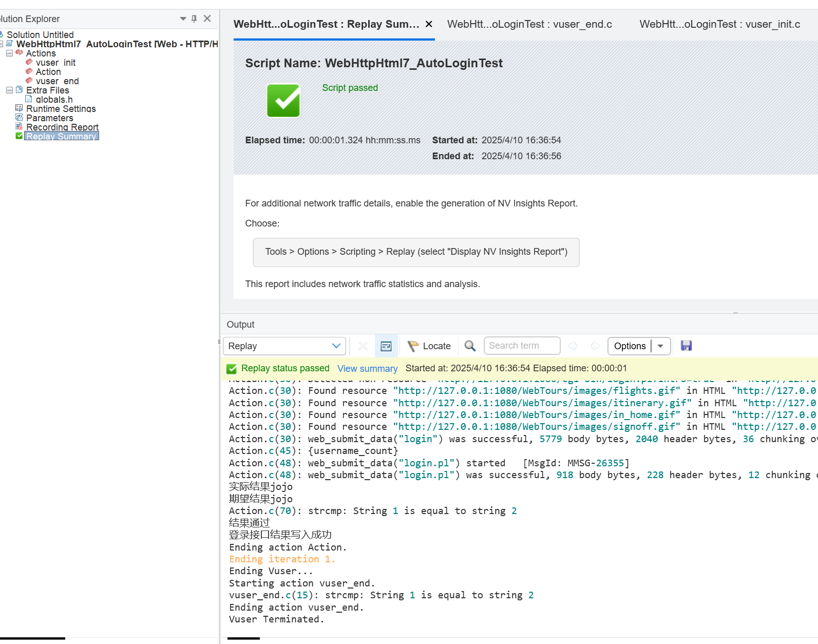Viewport: 818px width, 644px height.
Task: Open vuser_init in the tree
Action: 55,63
